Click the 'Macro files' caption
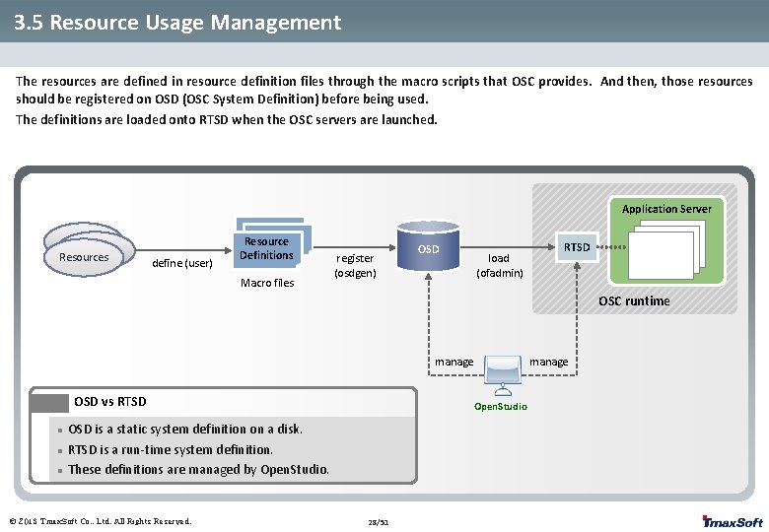Screen dimensions: 769x532 coord(267,283)
